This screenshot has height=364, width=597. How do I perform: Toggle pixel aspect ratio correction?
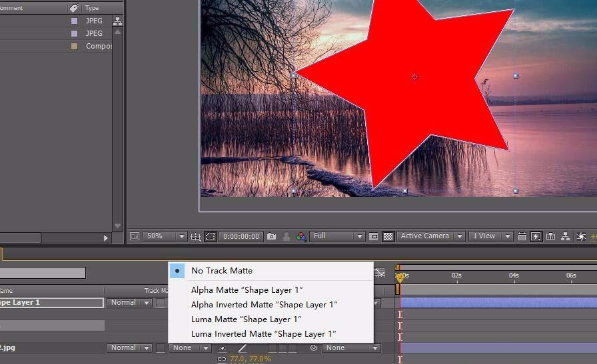pos(522,236)
